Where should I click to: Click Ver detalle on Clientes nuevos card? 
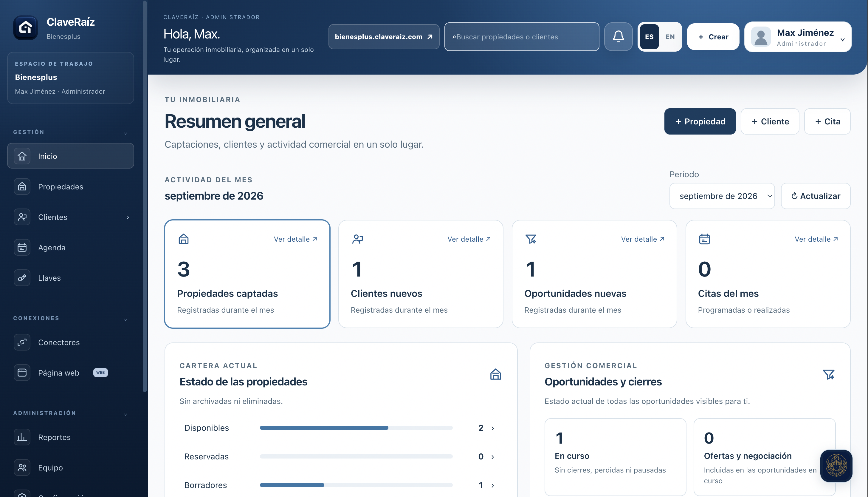point(469,239)
